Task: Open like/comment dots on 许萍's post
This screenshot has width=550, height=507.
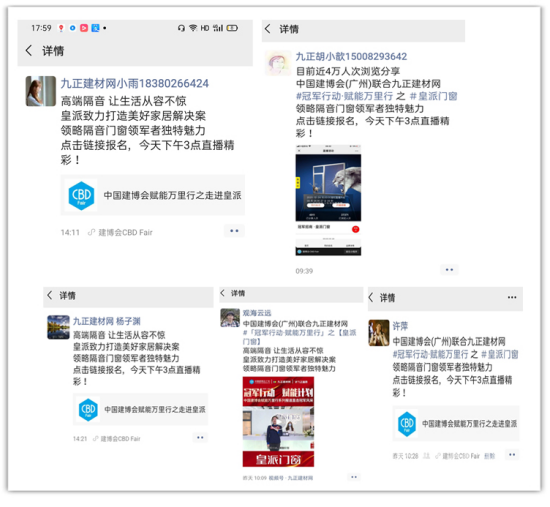Action: pos(512,455)
